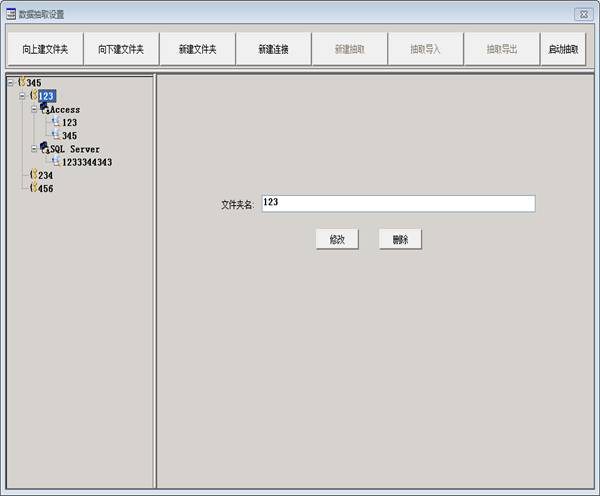Click the selected 123 folder icon
The image size is (600, 496).
pyautogui.click(x=33, y=96)
